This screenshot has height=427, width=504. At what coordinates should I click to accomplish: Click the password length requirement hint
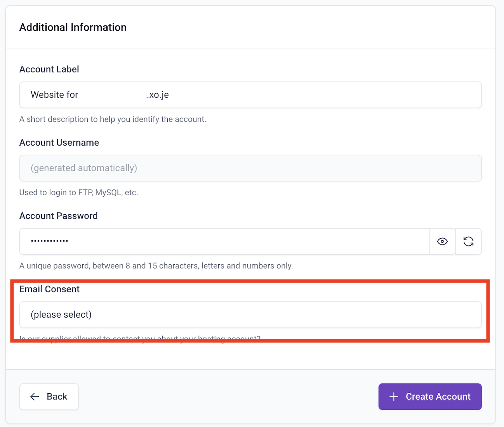click(x=156, y=266)
